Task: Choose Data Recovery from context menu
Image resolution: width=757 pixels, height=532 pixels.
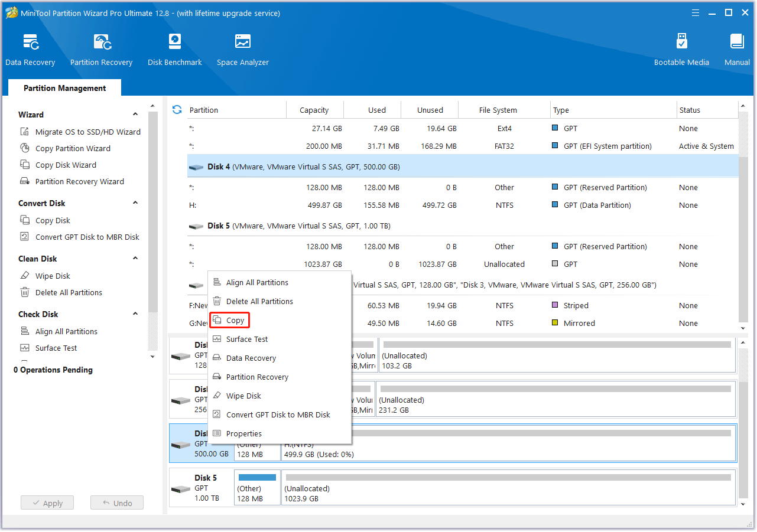Action: [x=280, y=358]
